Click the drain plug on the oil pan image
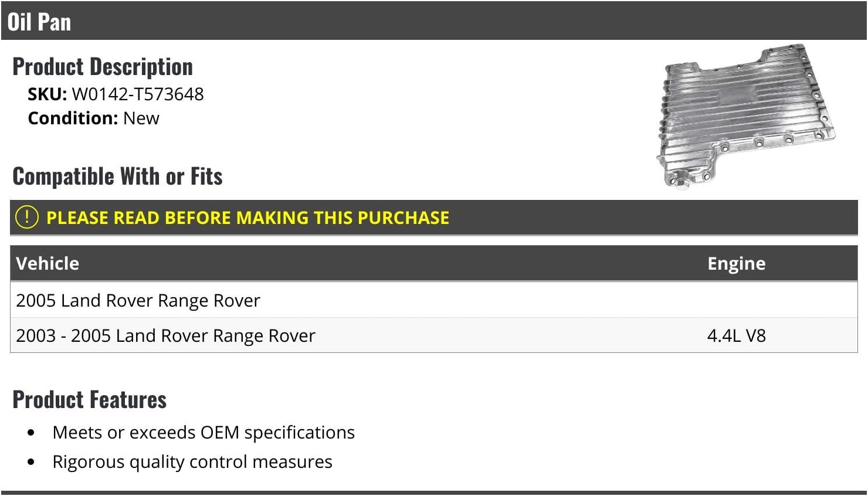The image size is (868, 496). click(681, 183)
